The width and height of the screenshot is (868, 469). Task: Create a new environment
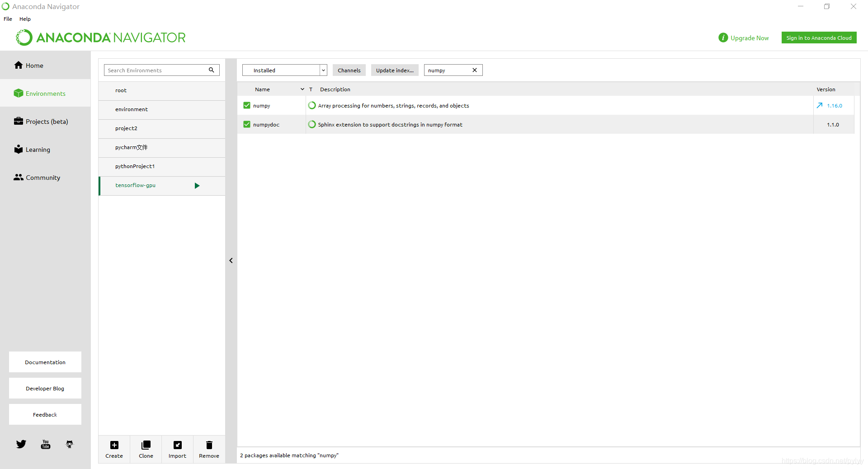click(x=114, y=450)
